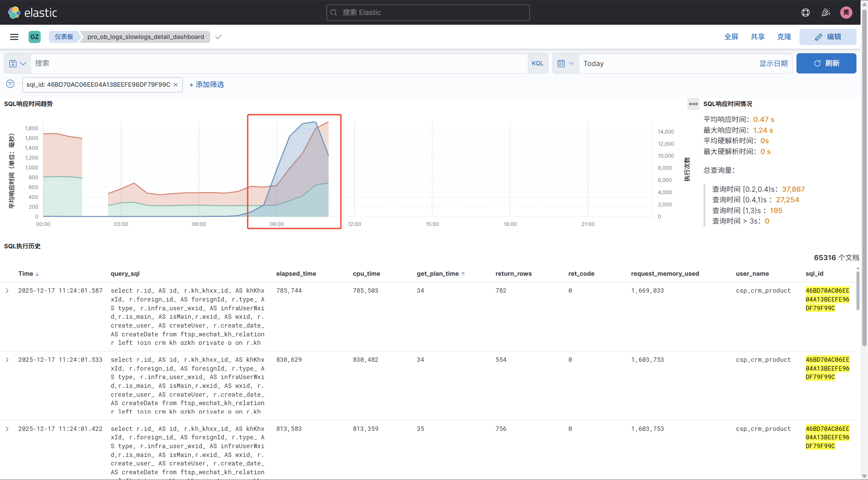868x480 pixels.
Task: Open the saved query dropdown
Action: pos(18,63)
